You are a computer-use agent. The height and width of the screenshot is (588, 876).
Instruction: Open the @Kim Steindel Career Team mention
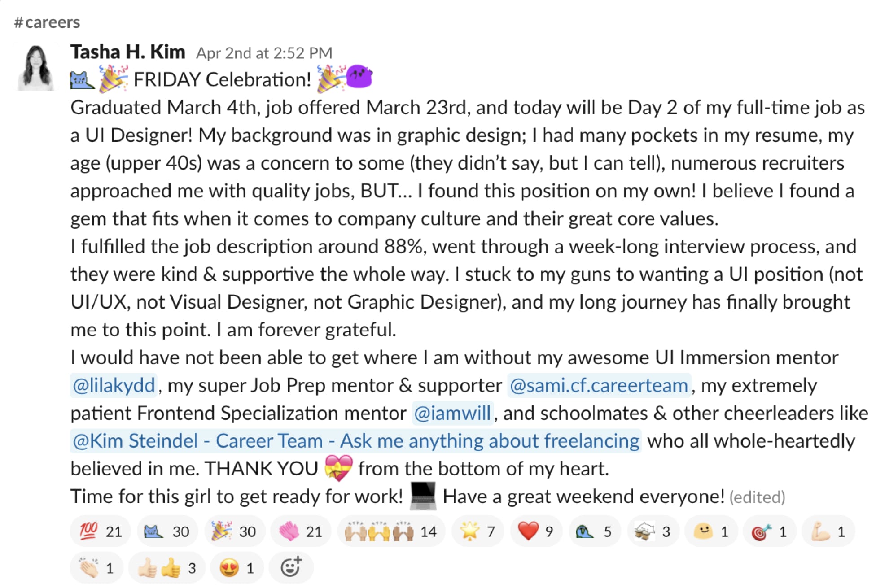point(355,441)
